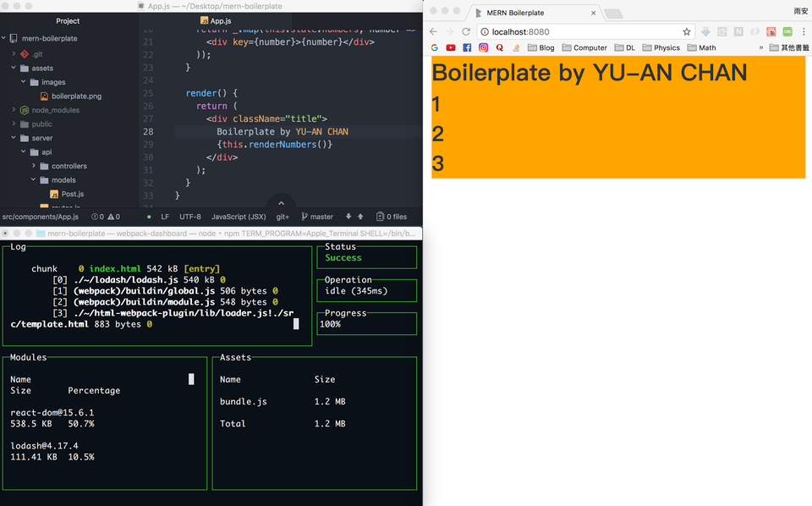Click the reload icon in Chrome toolbar

465,30
